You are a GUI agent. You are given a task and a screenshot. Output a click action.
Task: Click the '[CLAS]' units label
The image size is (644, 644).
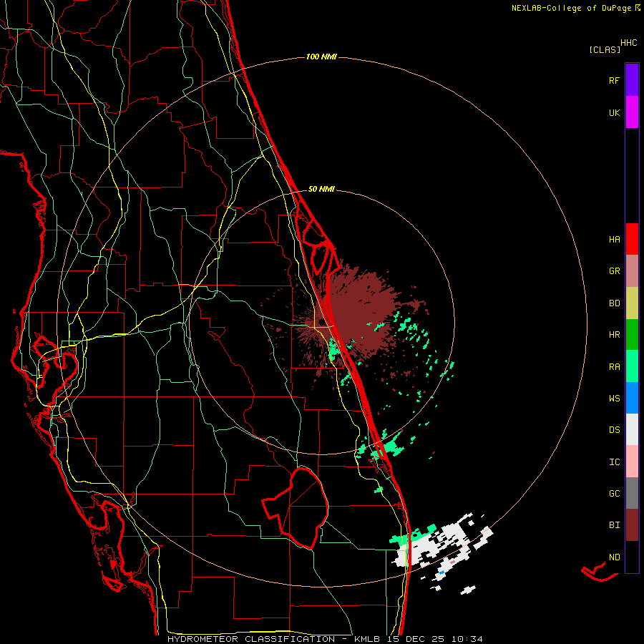click(605, 50)
